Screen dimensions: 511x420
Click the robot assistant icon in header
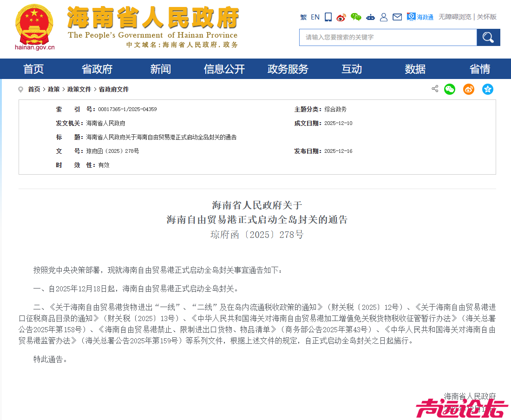pos(370,17)
